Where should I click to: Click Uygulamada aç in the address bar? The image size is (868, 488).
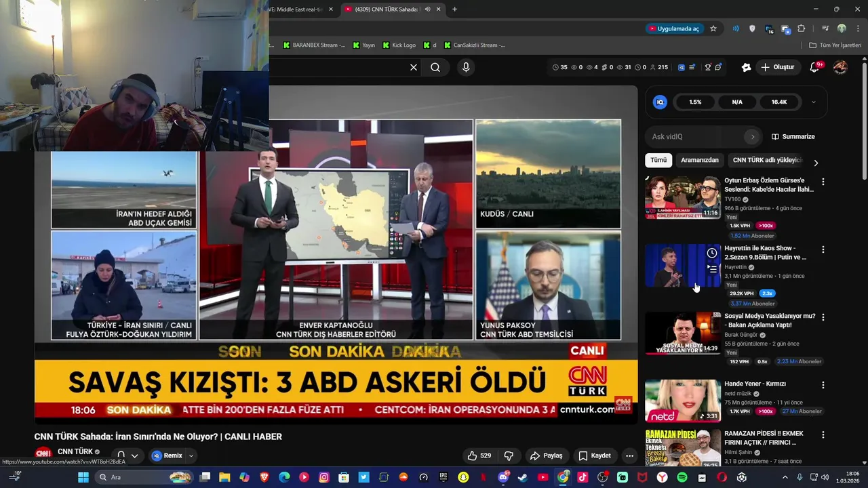pyautogui.click(x=673, y=28)
